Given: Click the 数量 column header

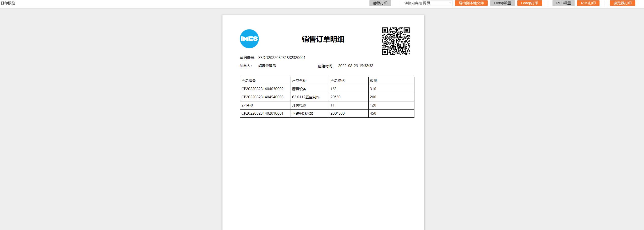Looking at the screenshot, I should pyautogui.click(x=391, y=81).
